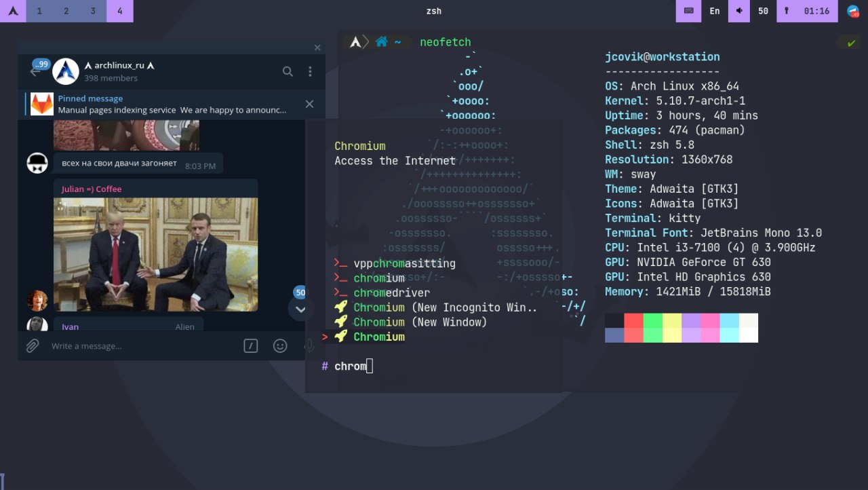The image size is (868, 490).
Task: Click the GitLab fox pinned message thumbnail
Action: (42, 105)
